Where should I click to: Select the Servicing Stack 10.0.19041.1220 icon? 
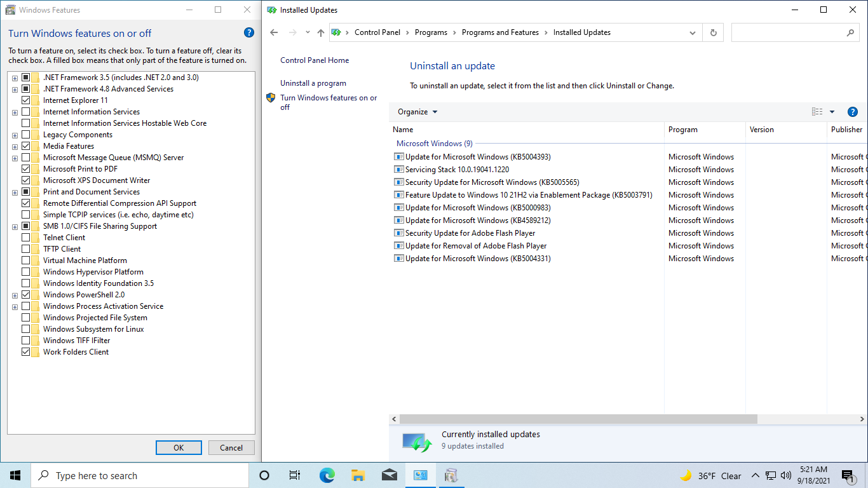coord(399,170)
